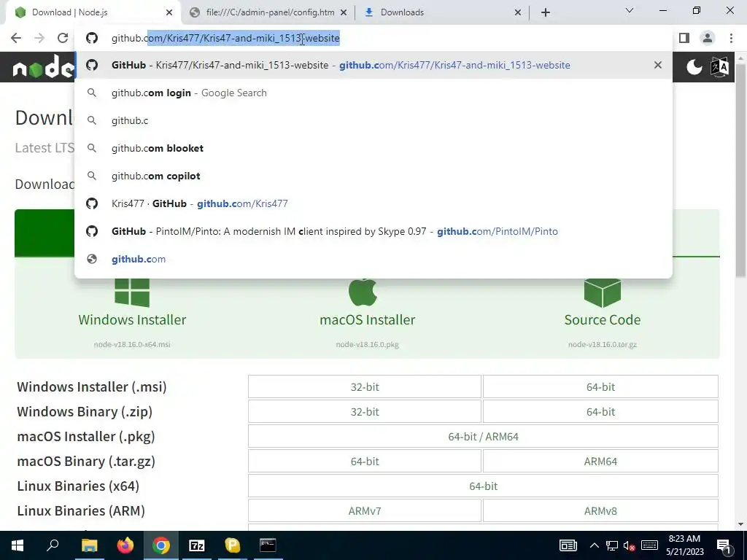Screen dimensions: 747x560
Task: Download Windows Binary (.zip) 32-bit
Action: [x=365, y=411]
